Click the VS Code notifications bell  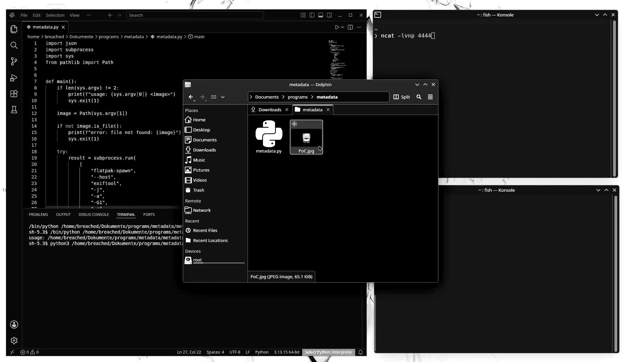361,352
